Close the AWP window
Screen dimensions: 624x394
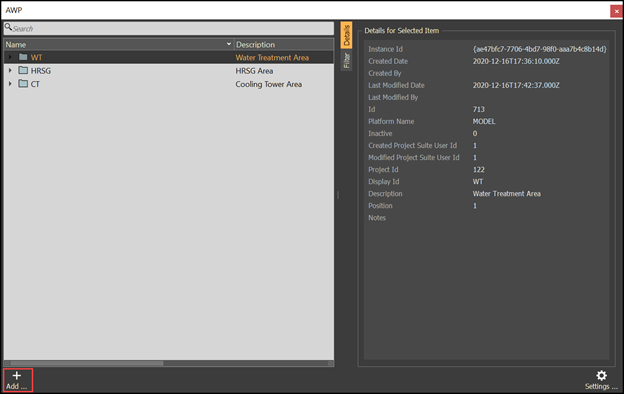click(616, 11)
